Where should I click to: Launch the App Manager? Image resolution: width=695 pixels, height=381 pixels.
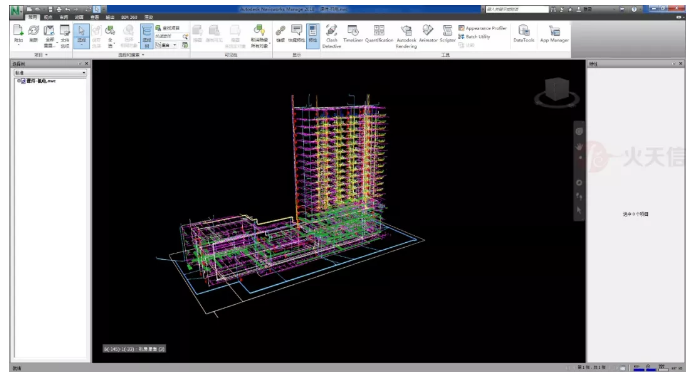point(554,34)
